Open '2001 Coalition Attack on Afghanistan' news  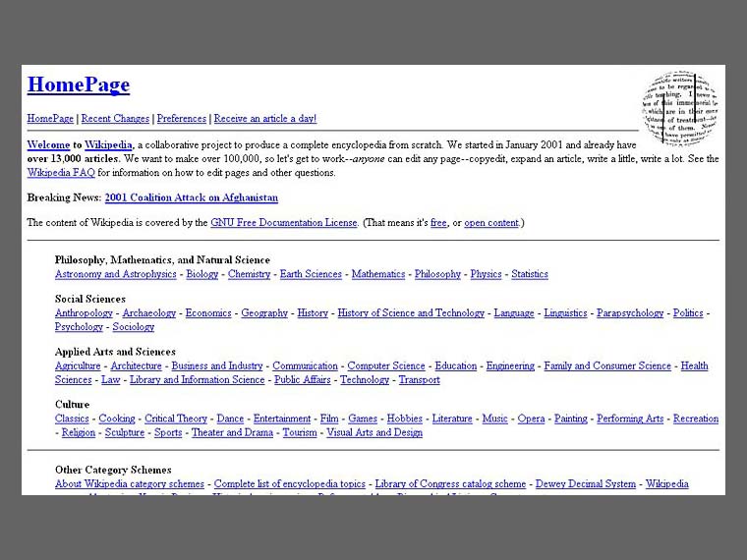tap(192, 197)
